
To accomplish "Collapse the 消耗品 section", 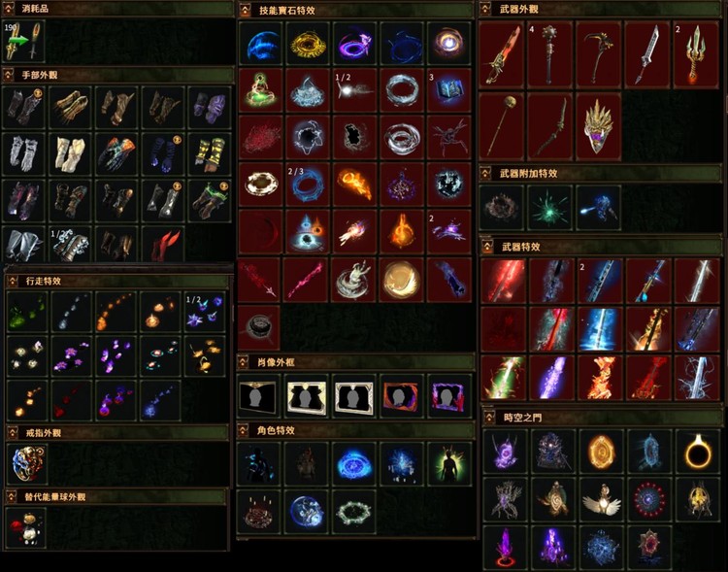I will coord(9,9).
